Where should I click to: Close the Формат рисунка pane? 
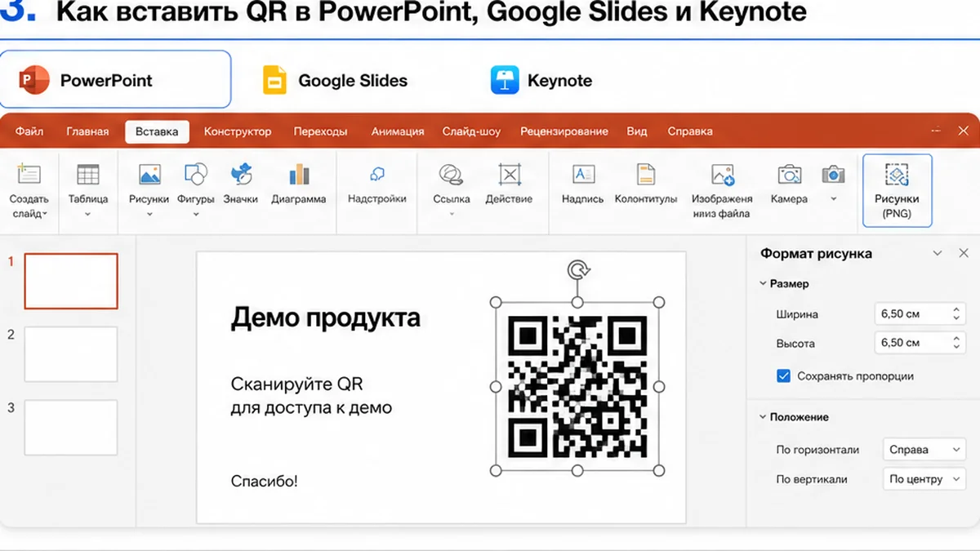(964, 254)
